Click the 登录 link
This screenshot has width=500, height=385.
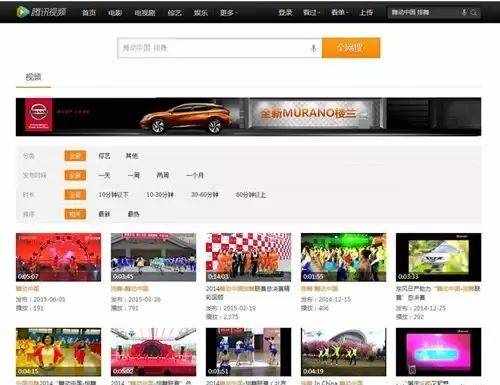(x=285, y=13)
